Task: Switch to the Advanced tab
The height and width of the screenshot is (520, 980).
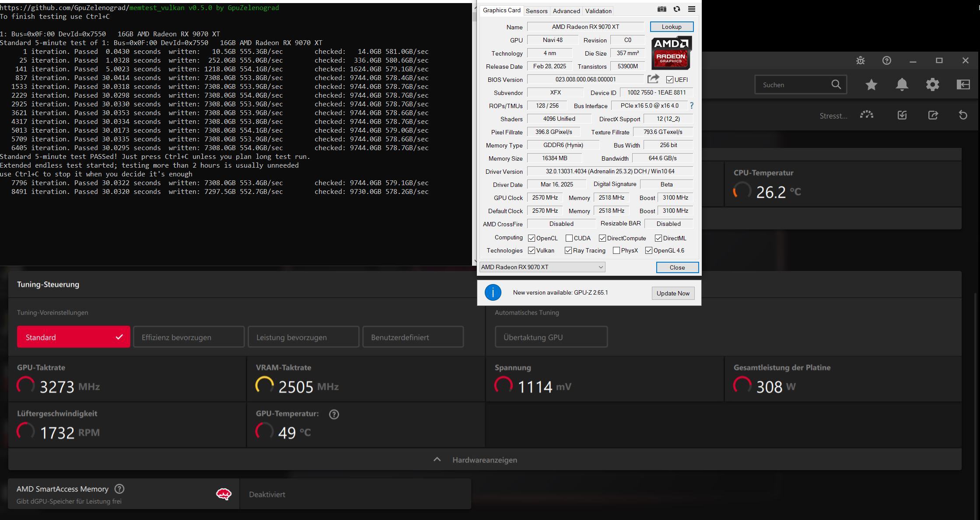Action: (x=566, y=11)
